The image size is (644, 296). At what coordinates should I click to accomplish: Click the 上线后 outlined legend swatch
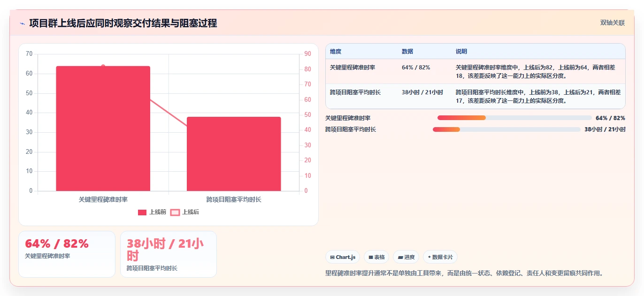point(175,213)
